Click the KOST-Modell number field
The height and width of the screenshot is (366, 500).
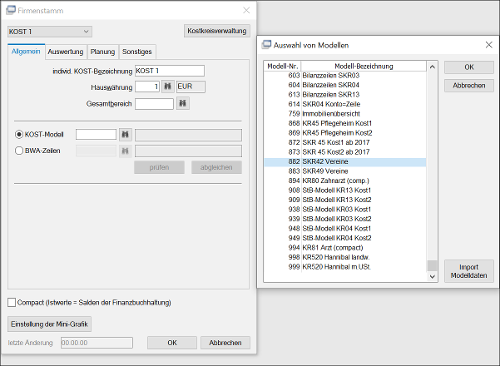96,135
